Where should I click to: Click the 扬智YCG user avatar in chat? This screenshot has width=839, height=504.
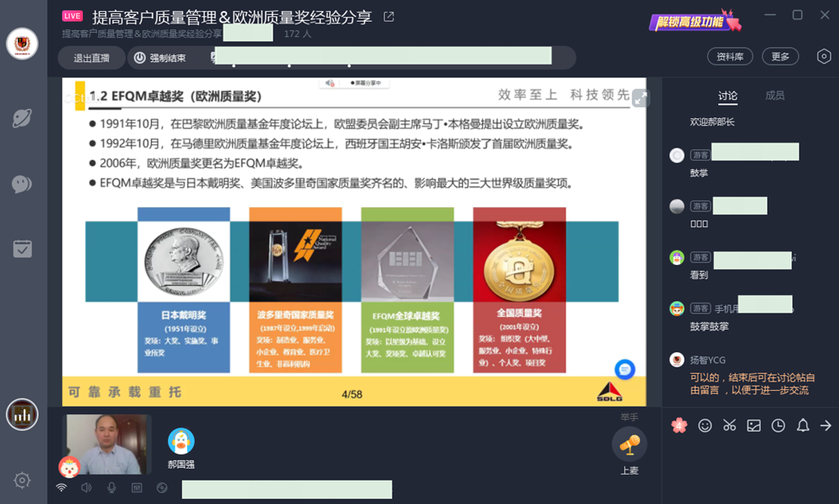click(677, 360)
